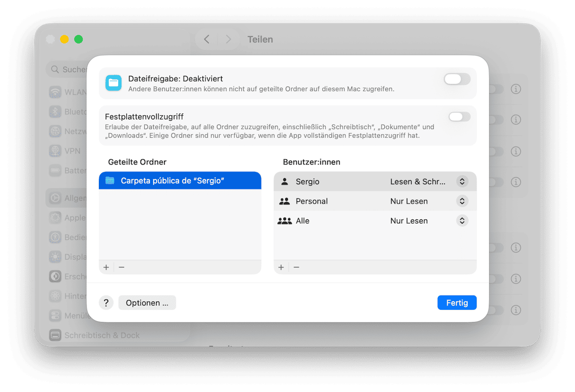Click Schreibtisch & Dock sidebar icon
The width and height of the screenshot is (575, 392).
55,335
